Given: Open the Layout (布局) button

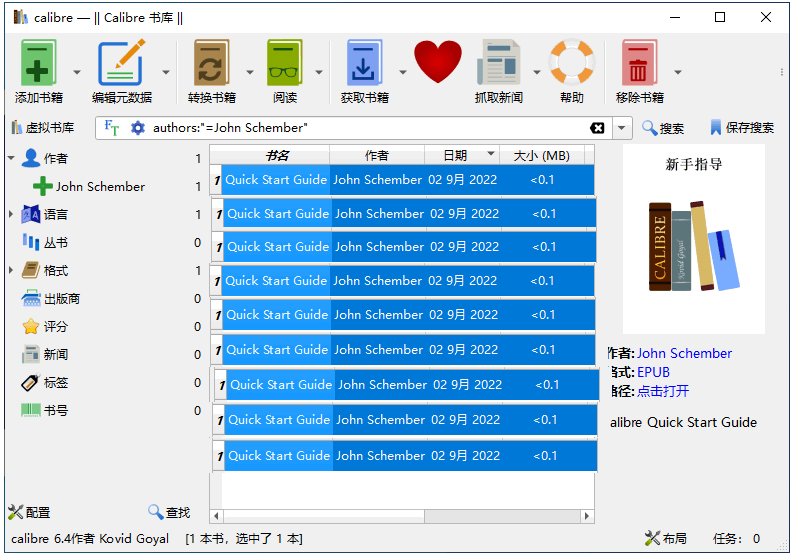Looking at the screenshot, I should point(666,538).
